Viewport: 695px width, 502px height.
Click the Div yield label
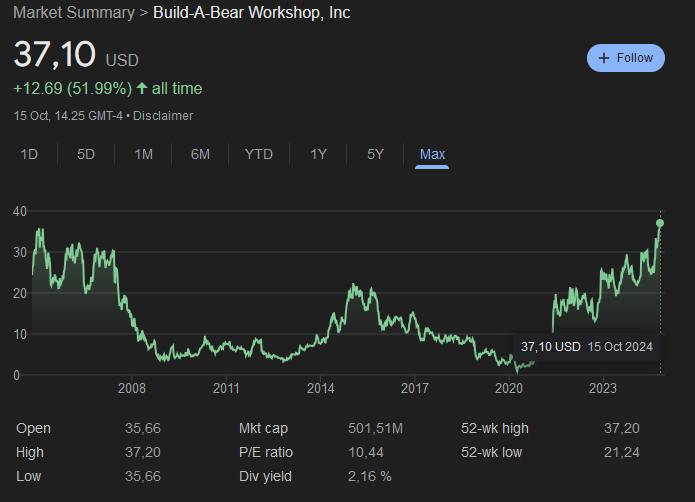266,476
